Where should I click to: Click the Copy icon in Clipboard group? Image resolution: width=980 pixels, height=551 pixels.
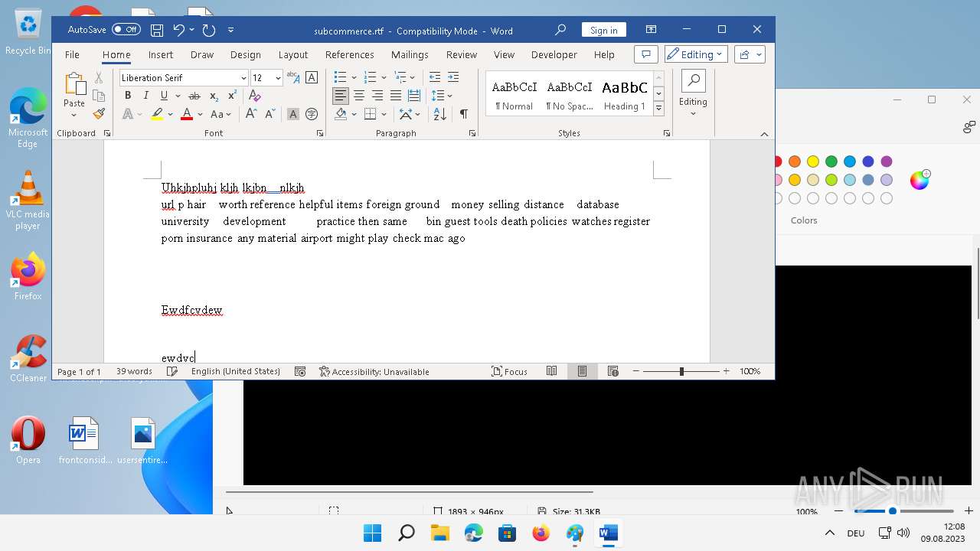(x=99, y=96)
